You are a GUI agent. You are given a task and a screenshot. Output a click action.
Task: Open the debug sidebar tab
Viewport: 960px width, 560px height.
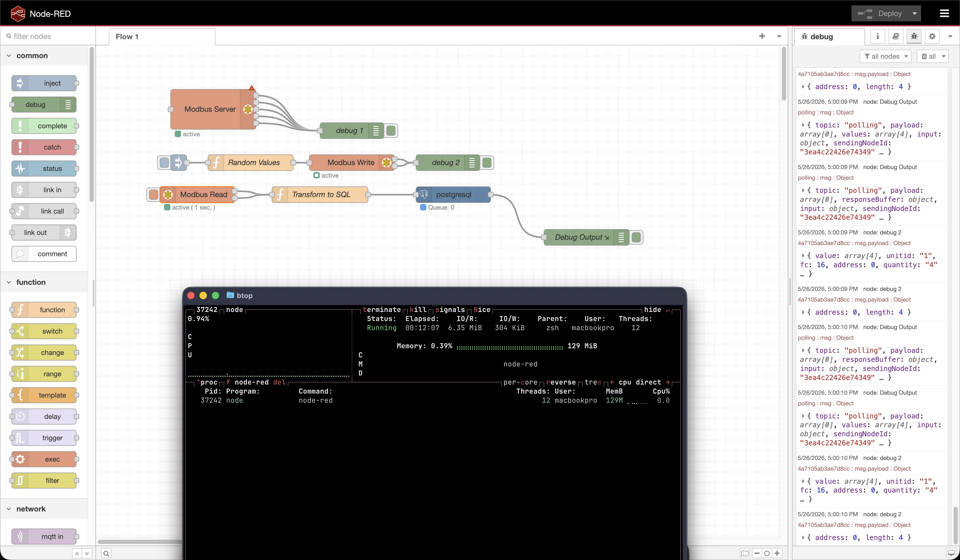[x=830, y=37]
